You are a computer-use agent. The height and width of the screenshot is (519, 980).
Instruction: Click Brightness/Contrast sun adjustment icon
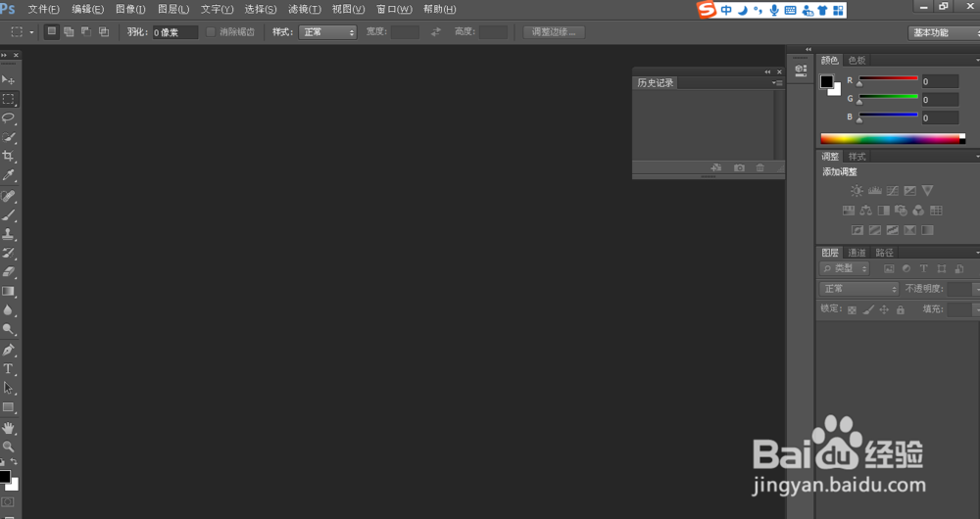coord(857,191)
